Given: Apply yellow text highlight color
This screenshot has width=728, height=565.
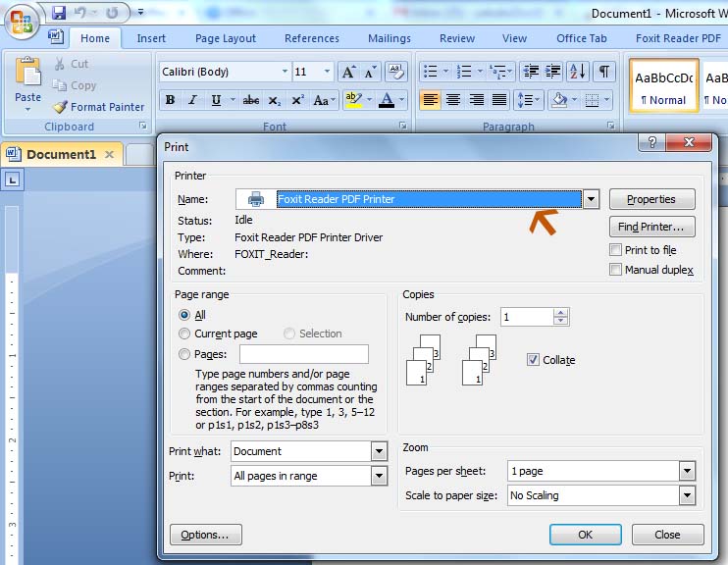Looking at the screenshot, I should click(x=354, y=100).
